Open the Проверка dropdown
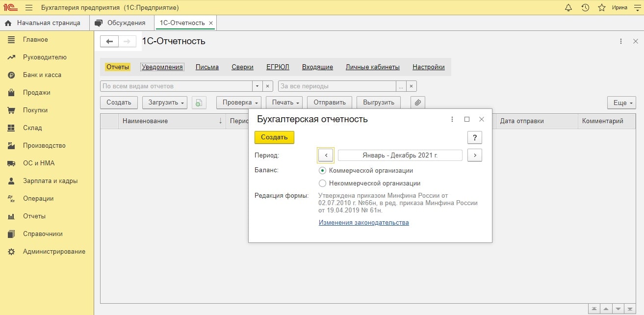The width and height of the screenshot is (644, 315). click(x=239, y=103)
